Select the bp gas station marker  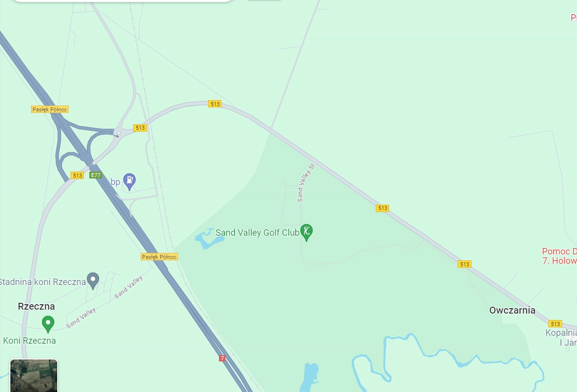129,181
